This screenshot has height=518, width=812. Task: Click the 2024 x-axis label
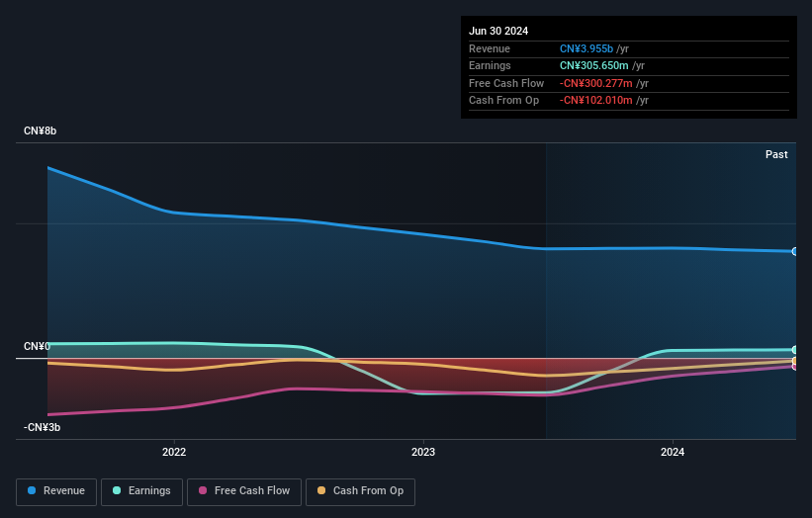pos(673,453)
